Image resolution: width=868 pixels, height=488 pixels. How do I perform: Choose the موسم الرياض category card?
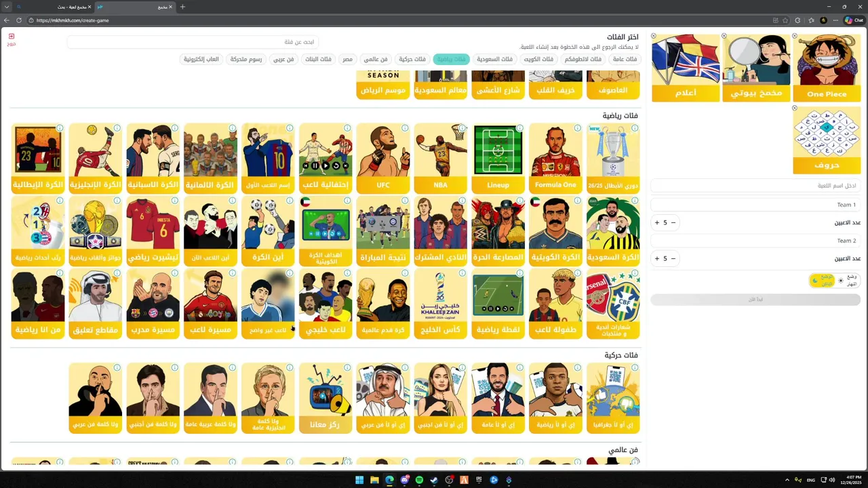(383, 84)
